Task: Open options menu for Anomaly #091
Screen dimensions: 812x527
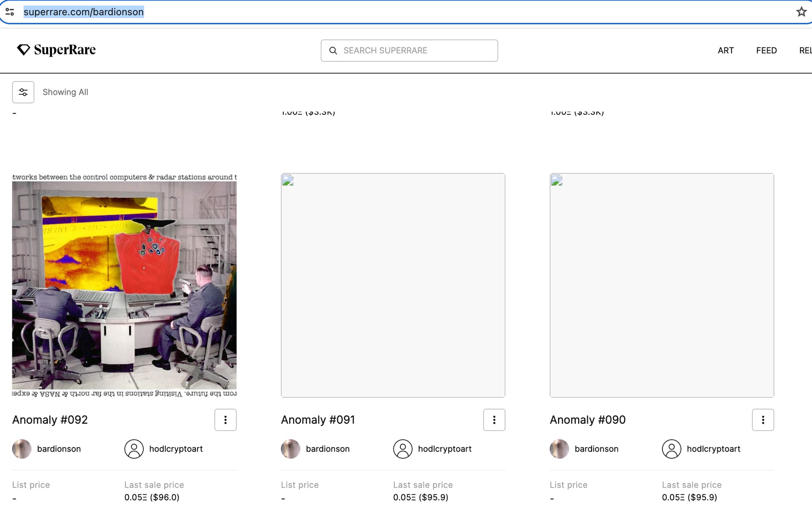Action: tap(494, 420)
